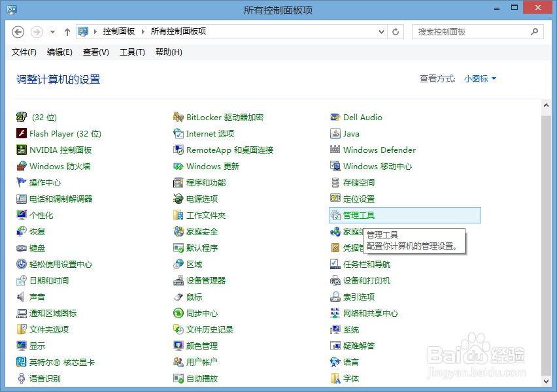
Task: Click the Internet 选项 globe icon
Action: (x=178, y=133)
